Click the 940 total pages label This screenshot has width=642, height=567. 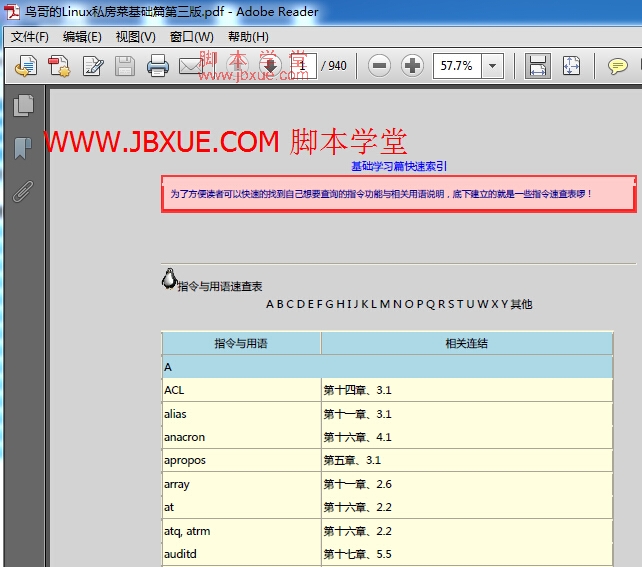pos(337,66)
